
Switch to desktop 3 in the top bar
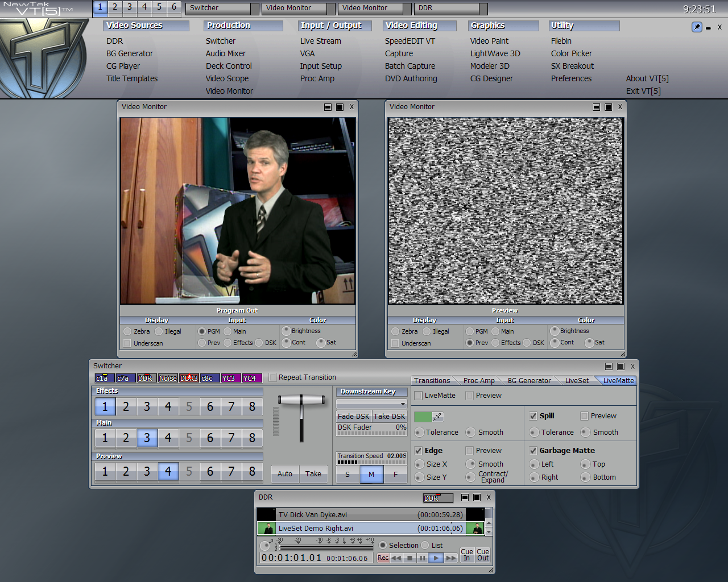point(130,7)
